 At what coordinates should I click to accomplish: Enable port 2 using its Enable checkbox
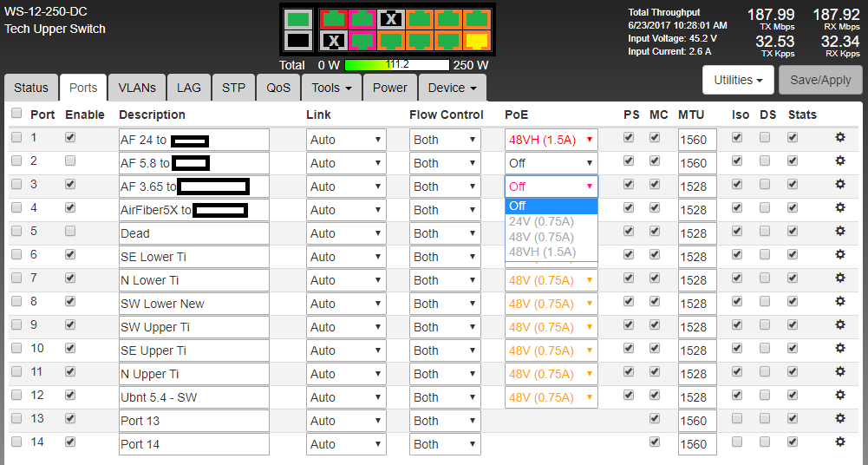(x=70, y=160)
